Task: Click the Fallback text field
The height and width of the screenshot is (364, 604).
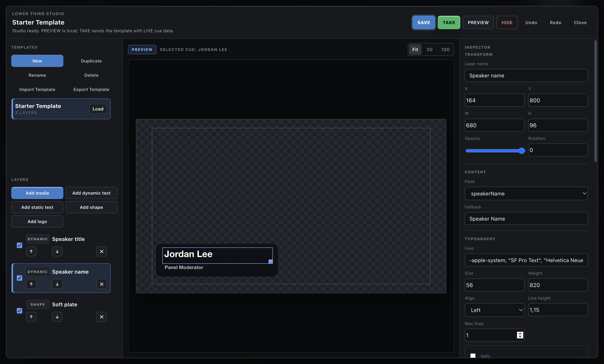Action: coord(526,219)
